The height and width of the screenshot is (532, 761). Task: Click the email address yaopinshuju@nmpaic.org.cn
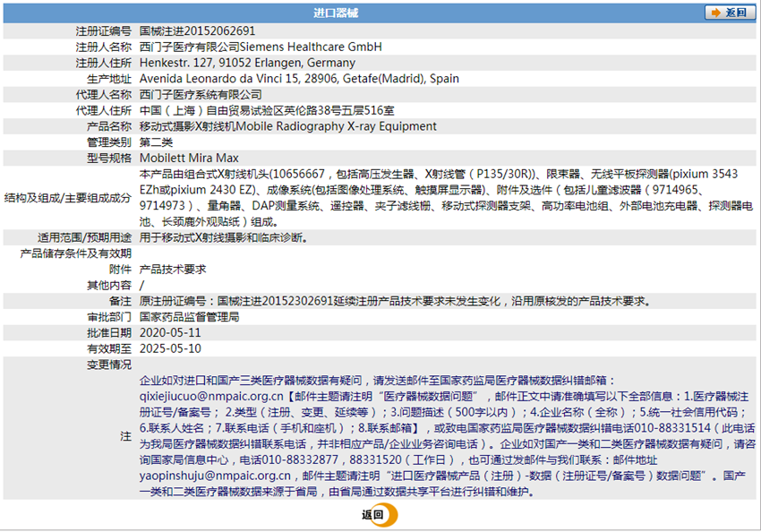(215, 476)
